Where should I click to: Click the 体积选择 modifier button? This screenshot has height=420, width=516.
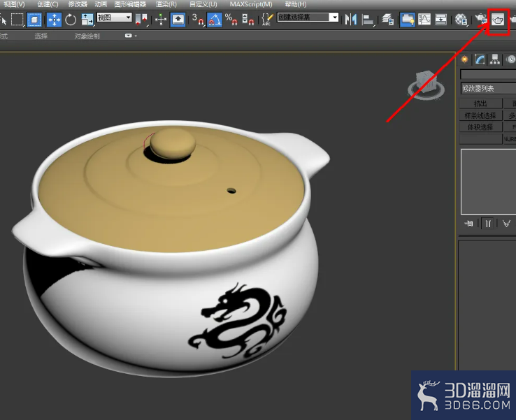point(480,127)
